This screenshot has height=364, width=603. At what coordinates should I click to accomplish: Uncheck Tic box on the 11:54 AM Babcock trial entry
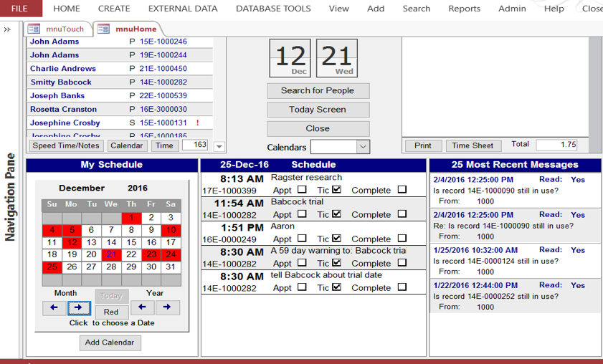336,214
